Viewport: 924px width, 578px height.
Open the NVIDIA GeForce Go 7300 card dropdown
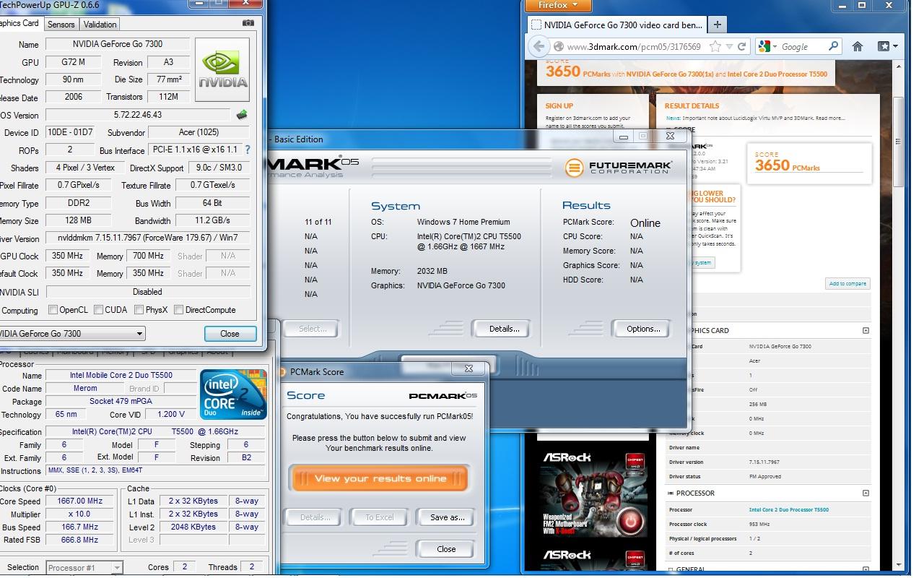(x=139, y=334)
